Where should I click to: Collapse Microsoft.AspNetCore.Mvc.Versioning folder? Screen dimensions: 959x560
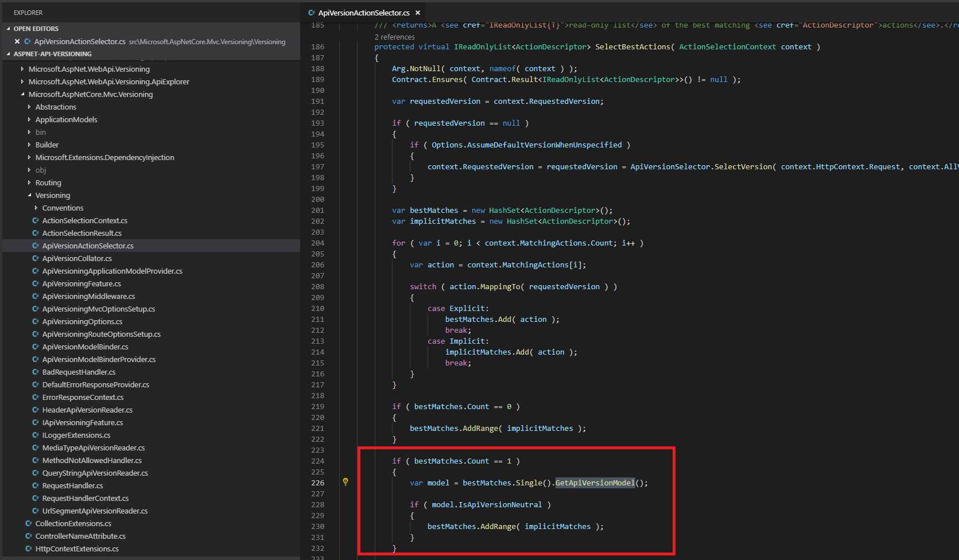[x=22, y=94]
